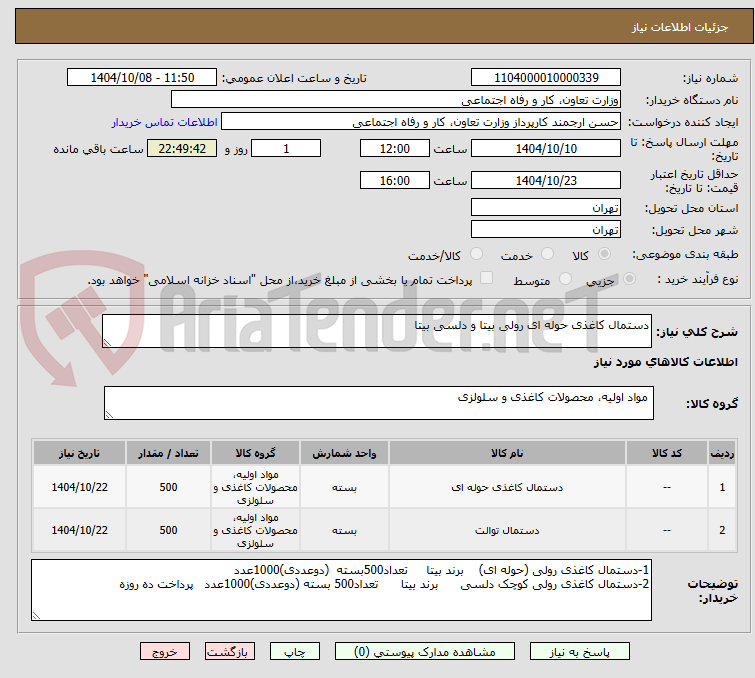
Task: Click the 'ردیف' column header
Action: click(x=722, y=453)
